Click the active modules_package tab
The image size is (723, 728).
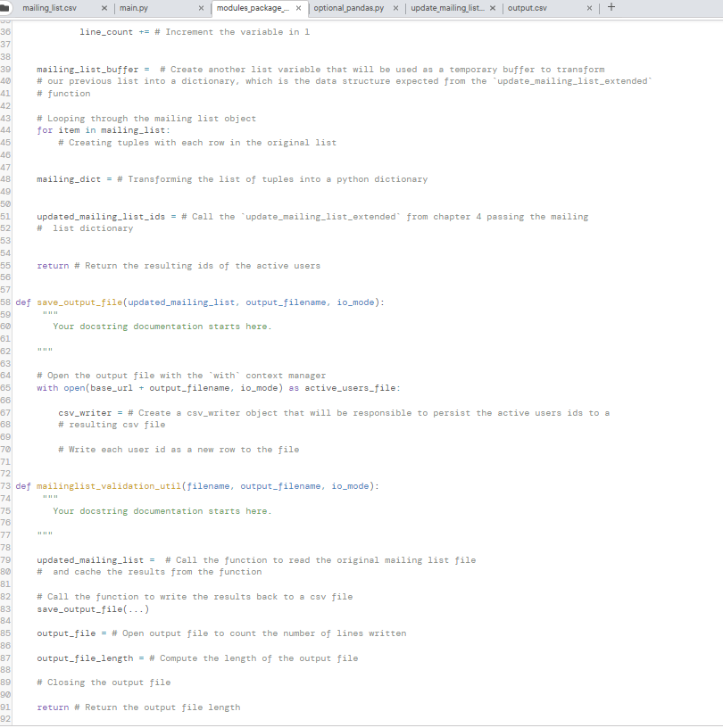point(250,7)
